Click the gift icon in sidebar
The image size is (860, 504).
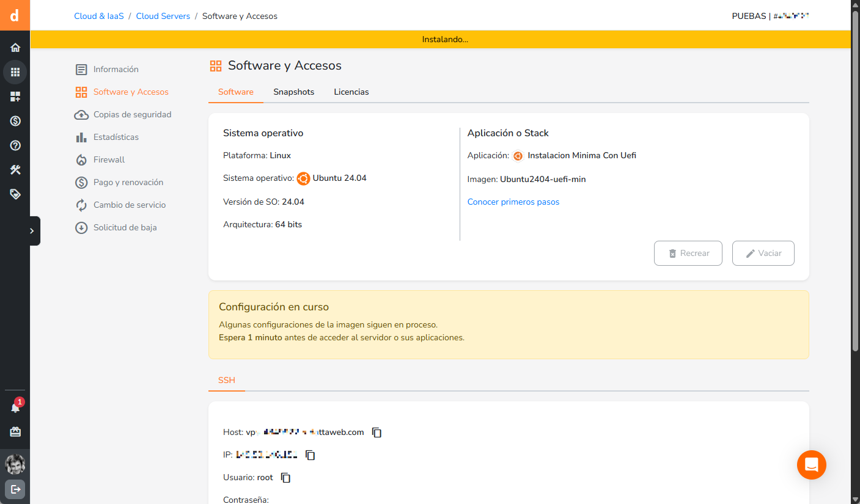15,432
